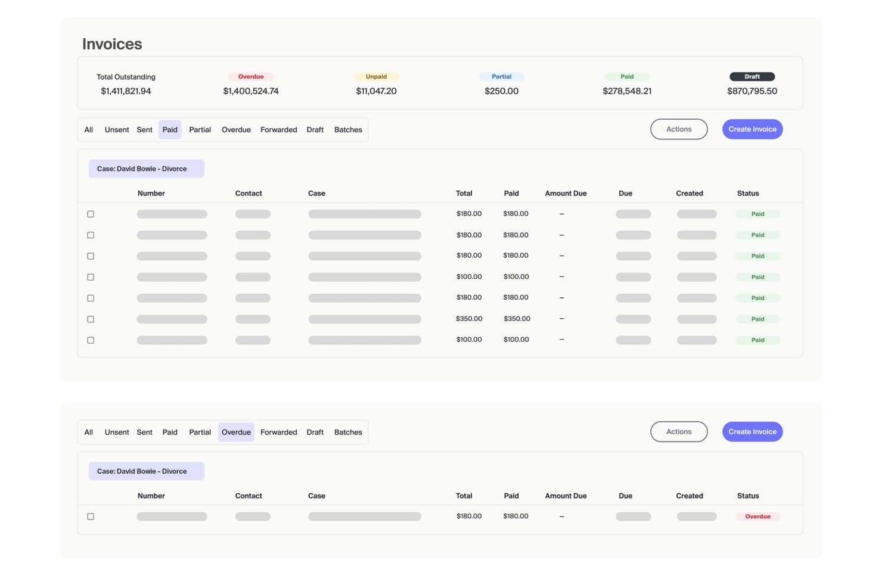The height and width of the screenshot is (588, 882).
Task: Click Actions button in the lower panel
Action: (x=679, y=432)
